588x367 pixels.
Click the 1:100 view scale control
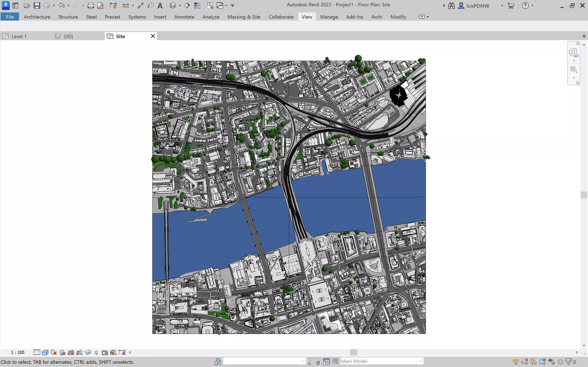(x=18, y=352)
